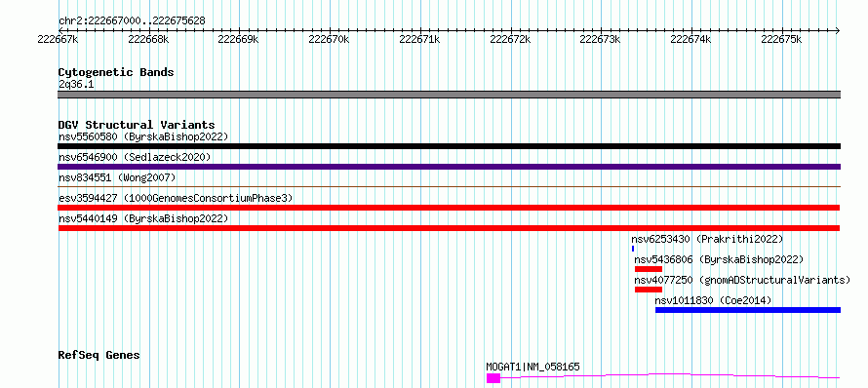Open the nsv5440149 (ByrskaBishop2022) label
This screenshot has width=868, height=388.
pos(143,218)
